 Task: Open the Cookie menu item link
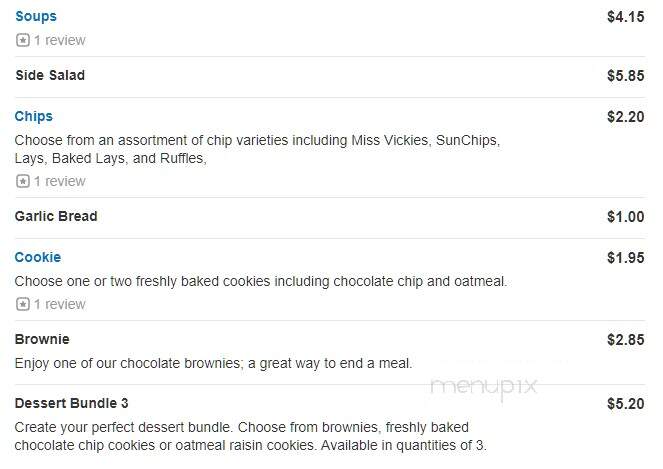[x=38, y=257]
